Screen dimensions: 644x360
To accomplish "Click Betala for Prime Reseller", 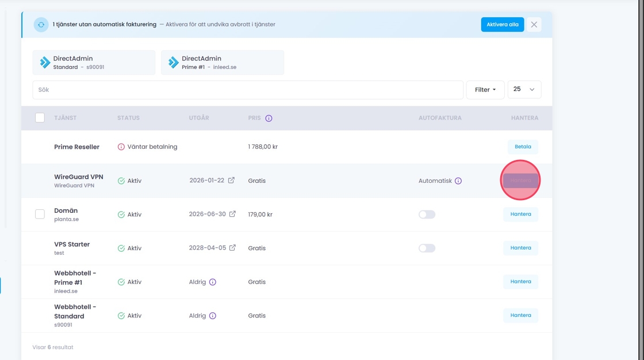I will [x=522, y=147].
